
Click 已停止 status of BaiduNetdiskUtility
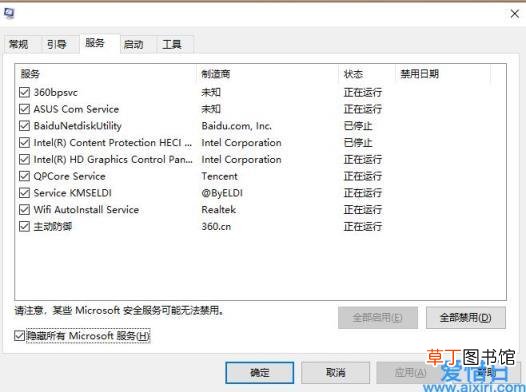pos(358,126)
